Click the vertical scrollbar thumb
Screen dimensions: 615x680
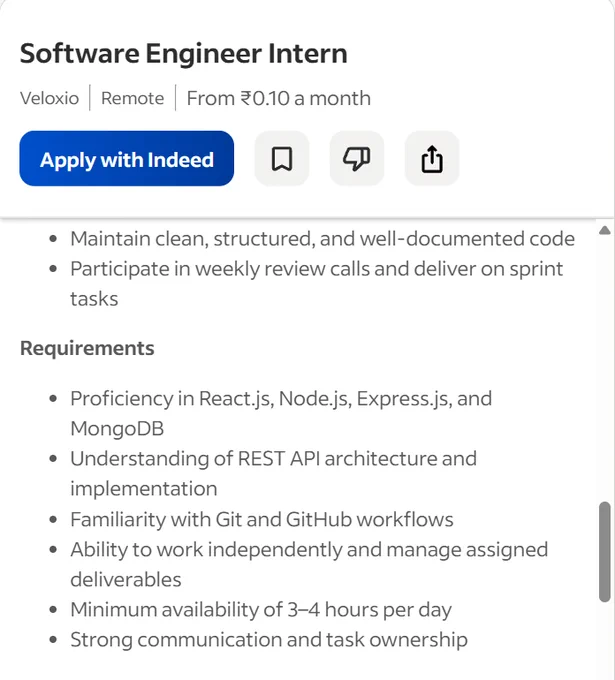click(x=605, y=552)
